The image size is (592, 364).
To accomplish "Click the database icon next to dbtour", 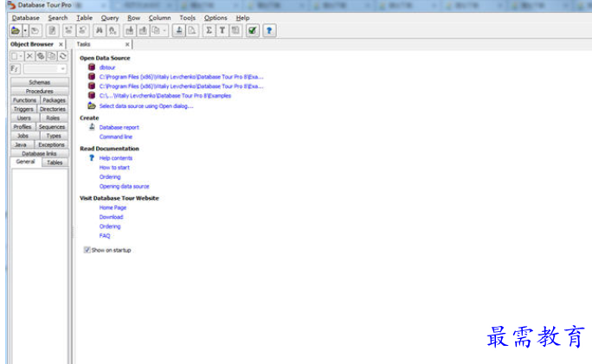I will (x=92, y=67).
